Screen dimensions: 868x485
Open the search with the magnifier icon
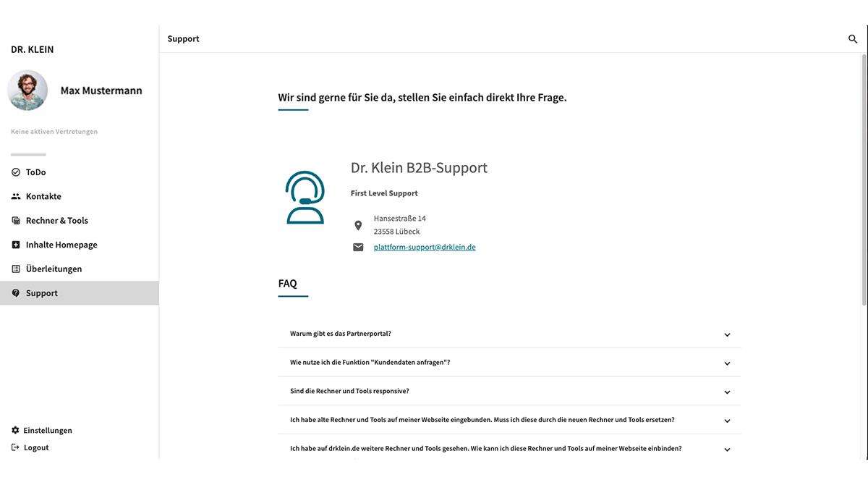[853, 39]
